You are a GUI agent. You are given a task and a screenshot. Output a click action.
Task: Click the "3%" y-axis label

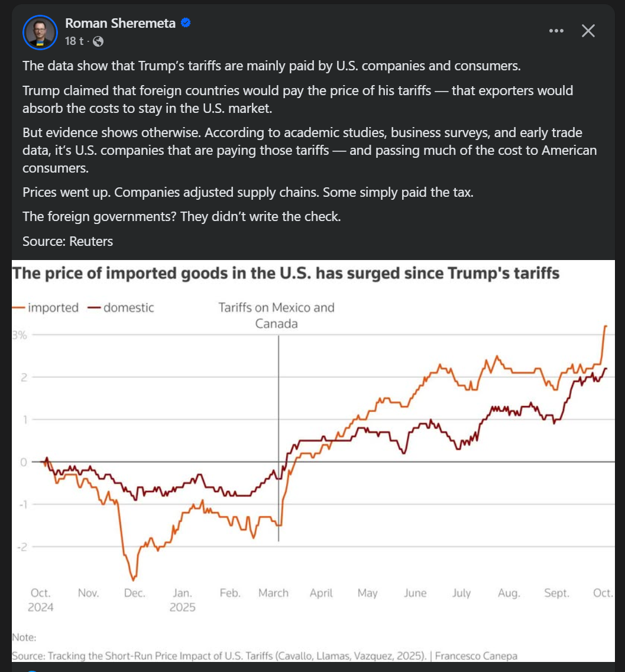point(19,335)
